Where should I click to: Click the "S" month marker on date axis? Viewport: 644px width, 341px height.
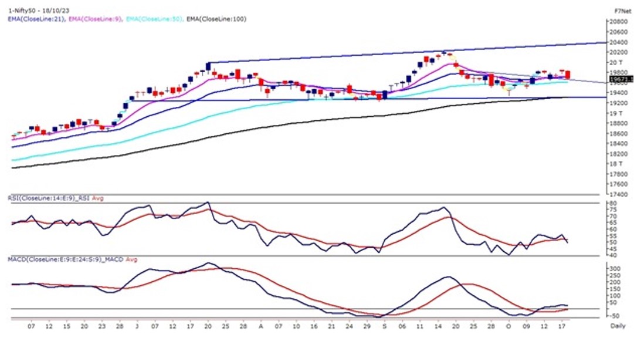click(384, 326)
